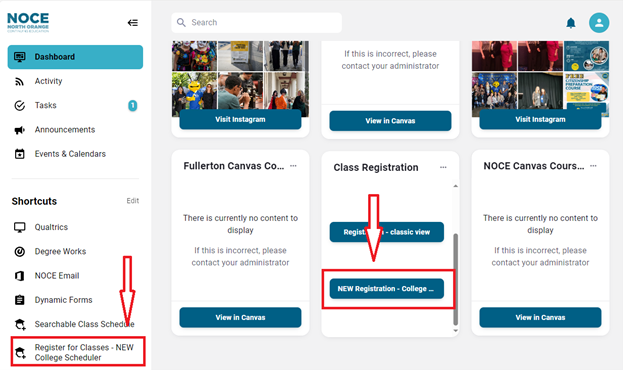Click the Activity feed icon
623x370 pixels.
pyautogui.click(x=19, y=81)
